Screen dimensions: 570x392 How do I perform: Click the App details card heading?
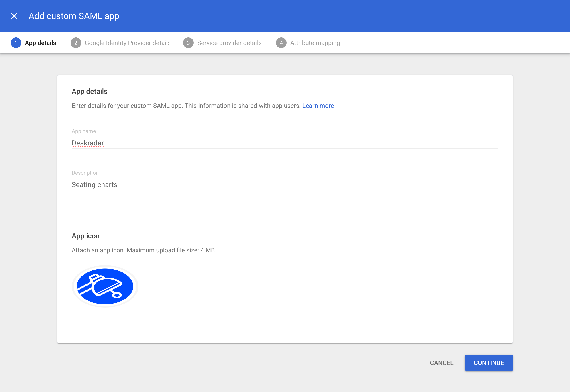coord(90,92)
